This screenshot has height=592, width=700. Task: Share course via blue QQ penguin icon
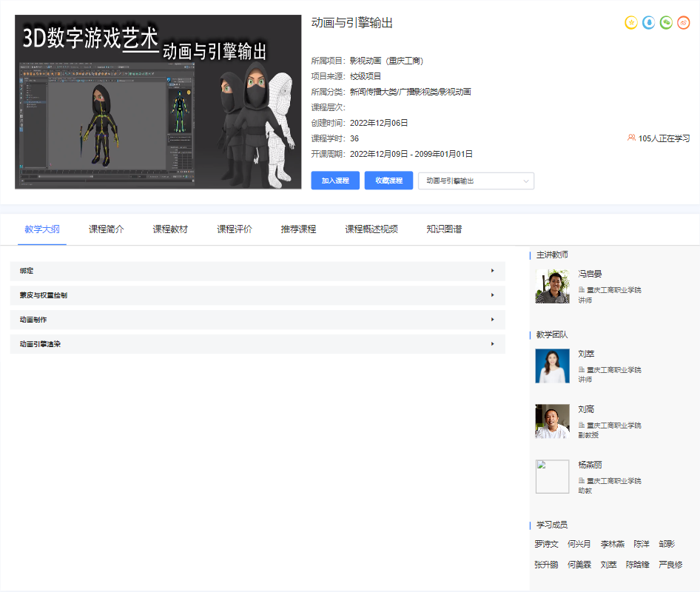649,23
